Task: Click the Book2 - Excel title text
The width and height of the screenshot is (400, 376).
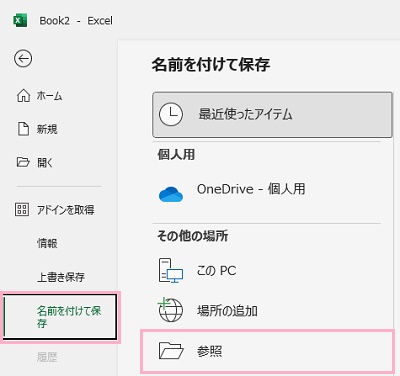Action: [76, 21]
